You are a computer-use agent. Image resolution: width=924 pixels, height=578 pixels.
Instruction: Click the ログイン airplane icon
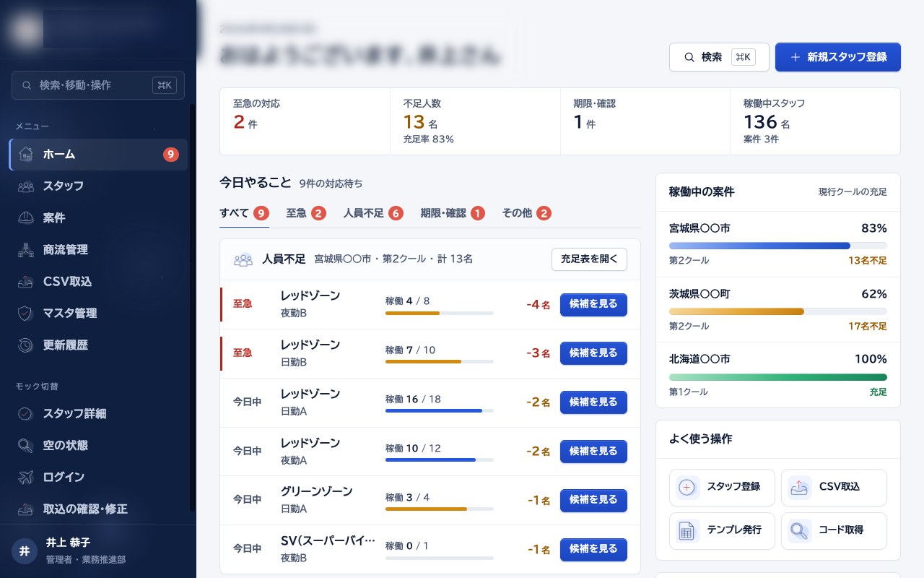pos(26,477)
